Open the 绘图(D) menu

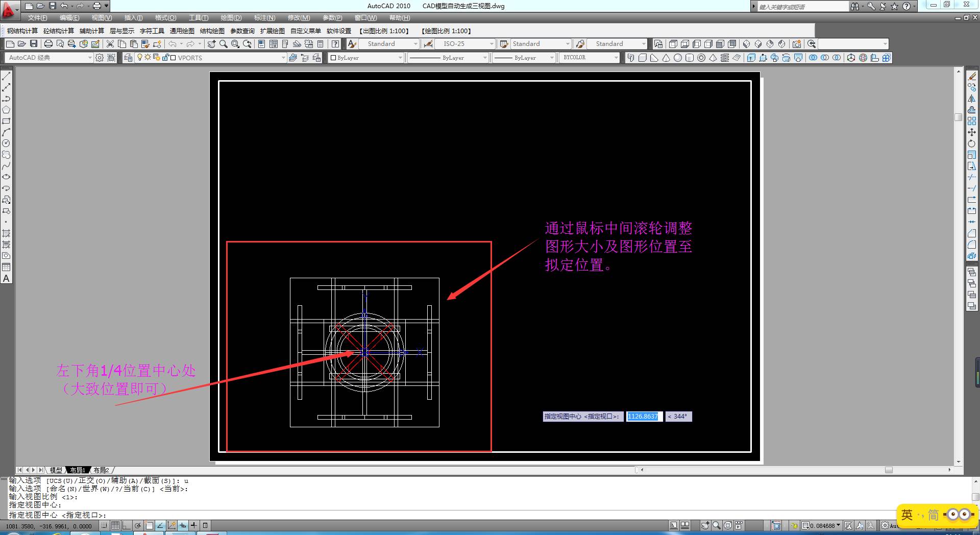point(231,18)
